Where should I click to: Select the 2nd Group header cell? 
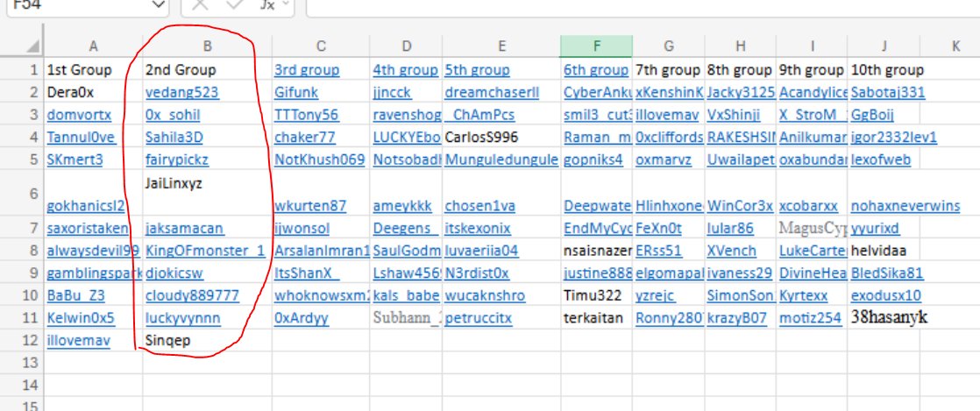coord(208,70)
